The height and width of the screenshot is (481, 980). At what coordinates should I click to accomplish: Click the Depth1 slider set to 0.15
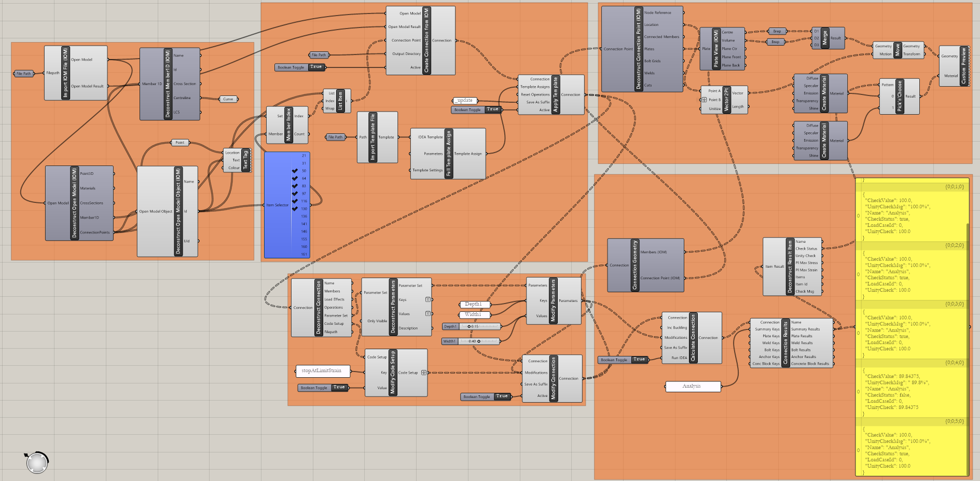coord(470,327)
